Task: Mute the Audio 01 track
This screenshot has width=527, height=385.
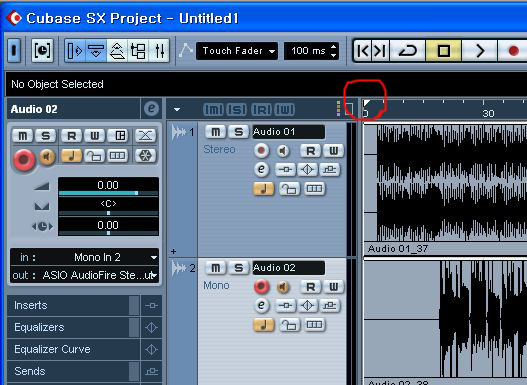Action: coord(215,132)
